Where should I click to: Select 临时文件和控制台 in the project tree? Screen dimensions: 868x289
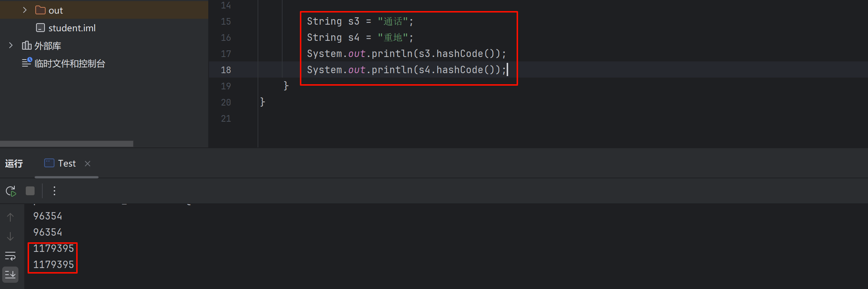[x=70, y=64]
